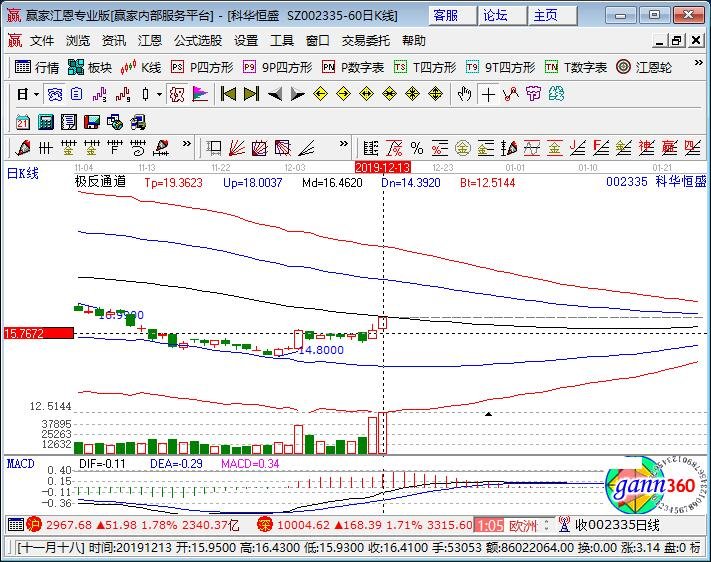
Task: Select the spiral drawing tool
Action: click(137, 148)
